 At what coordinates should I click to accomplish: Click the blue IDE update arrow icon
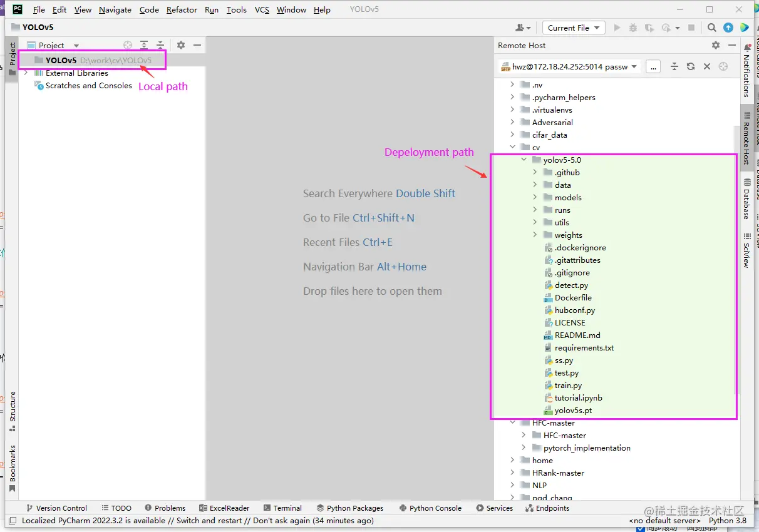pos(728,28)
